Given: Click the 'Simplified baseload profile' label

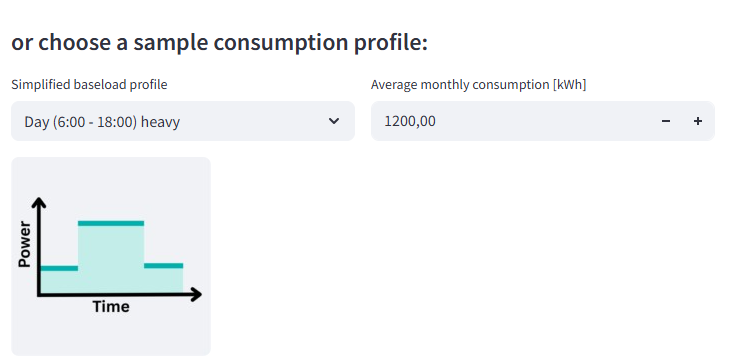Looking at the screenshot, I should pyautogui.click(x=89, y=85).
